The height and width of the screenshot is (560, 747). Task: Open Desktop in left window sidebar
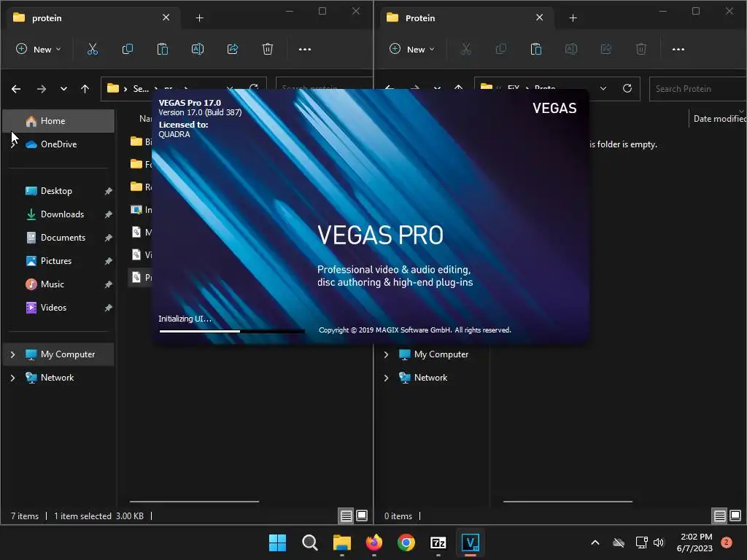click(x=58, y=191)
